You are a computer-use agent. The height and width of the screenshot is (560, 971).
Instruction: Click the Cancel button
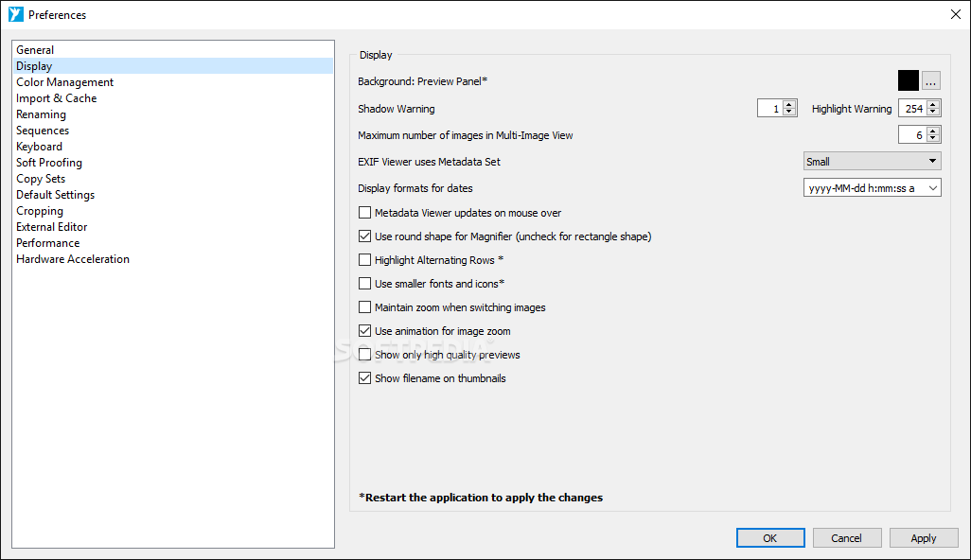tap(846, 538)
